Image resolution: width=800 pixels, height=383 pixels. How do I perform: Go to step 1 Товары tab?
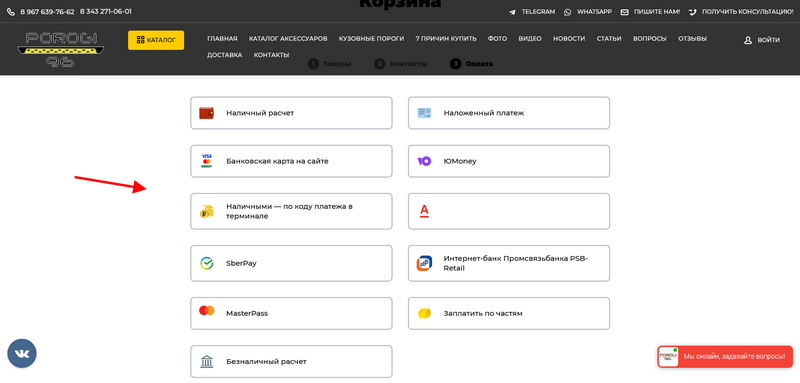click(330, 64)
